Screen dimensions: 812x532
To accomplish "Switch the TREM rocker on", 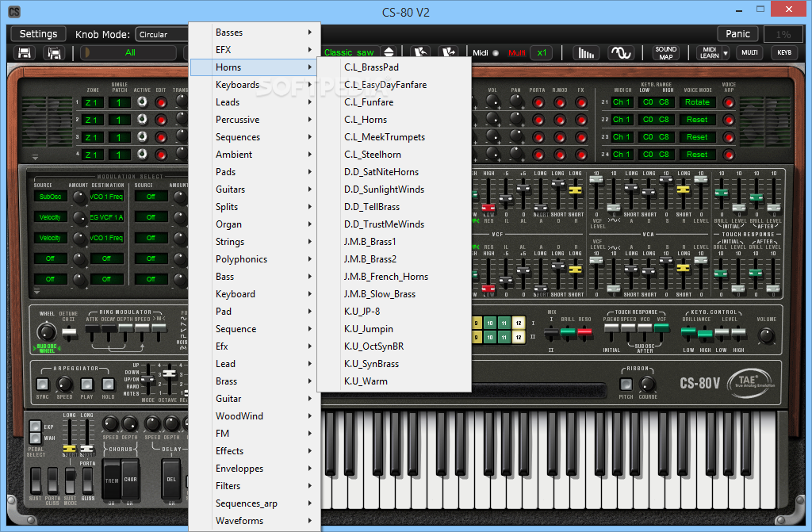I will pos(111,480).
